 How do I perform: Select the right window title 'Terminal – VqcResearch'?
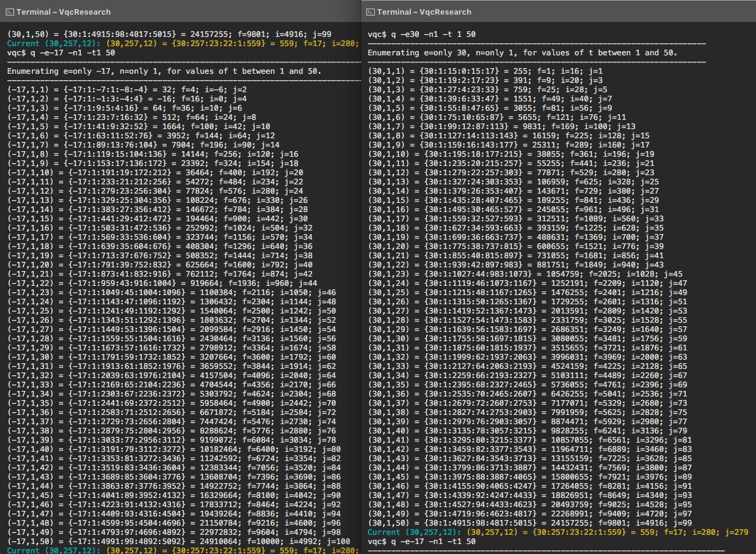424,12
